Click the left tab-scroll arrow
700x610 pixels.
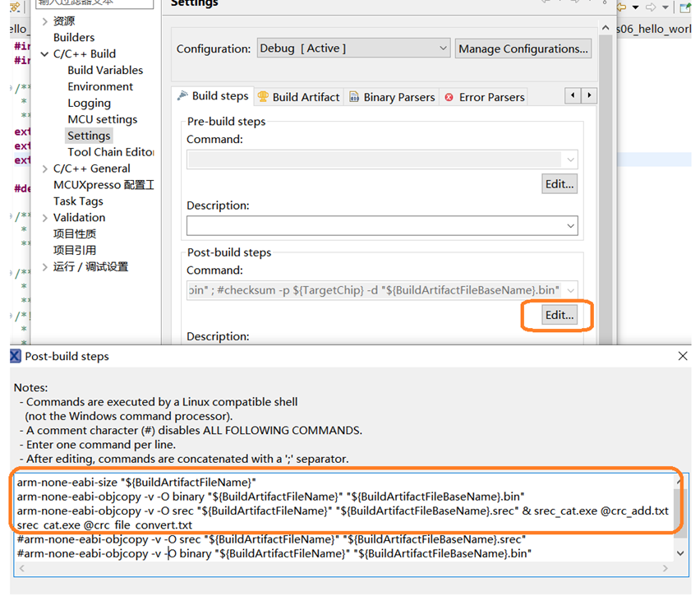(x=573, y=95)
